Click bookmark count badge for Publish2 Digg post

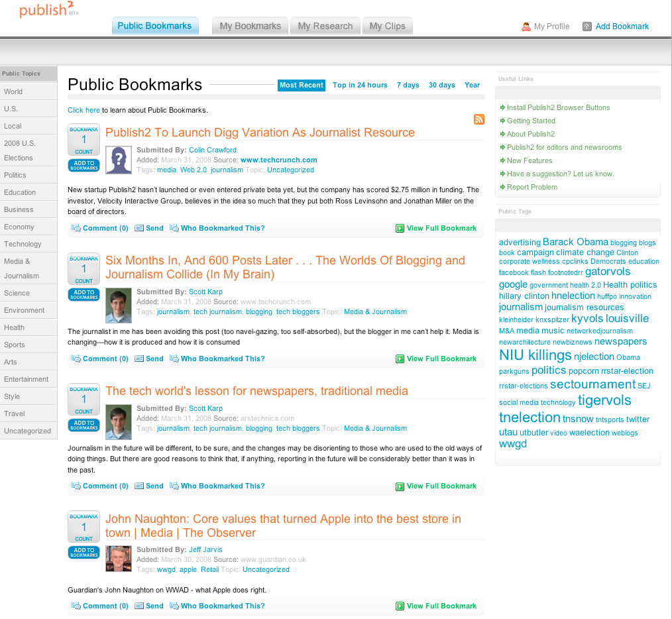[84, 140]
